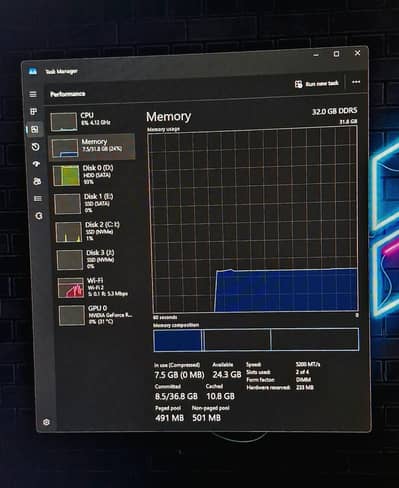The width and height of the screenshot is (399, 488).
Task: Select Disk 0 (D:) HDD entry
Action: [x=93, y=175]
